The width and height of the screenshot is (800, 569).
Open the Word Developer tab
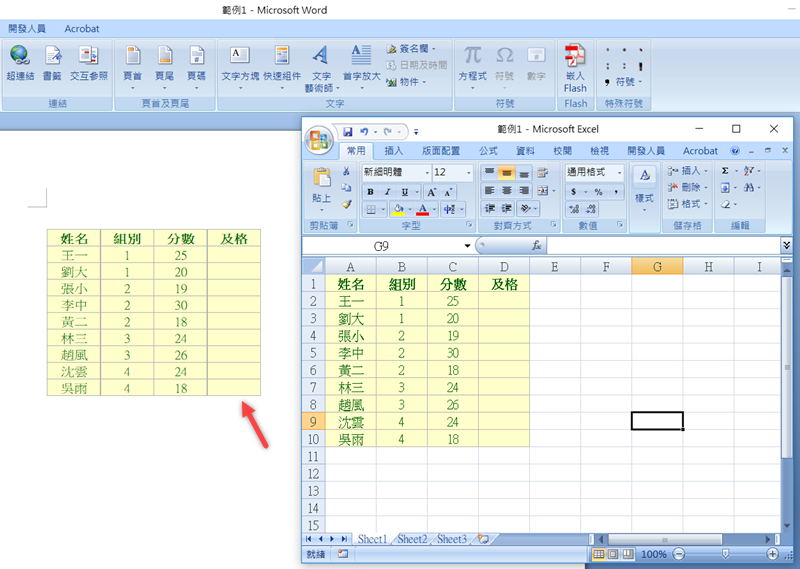click(x=27, y=29)
